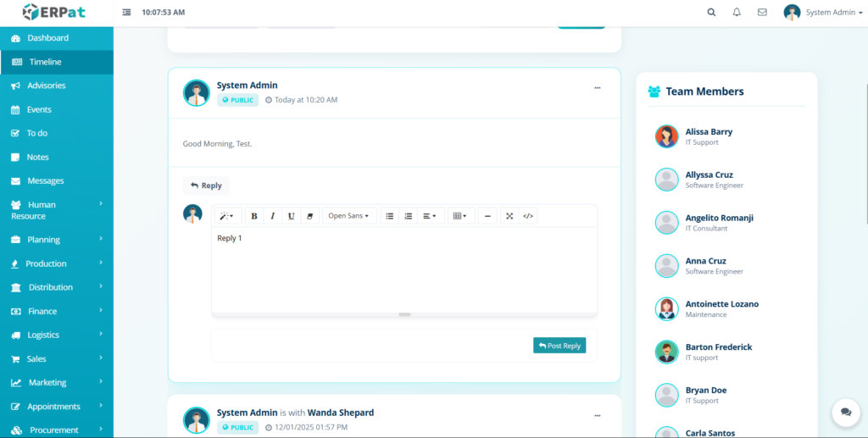
Task: Expand the Appointments menu
Action: pos(57,407)
